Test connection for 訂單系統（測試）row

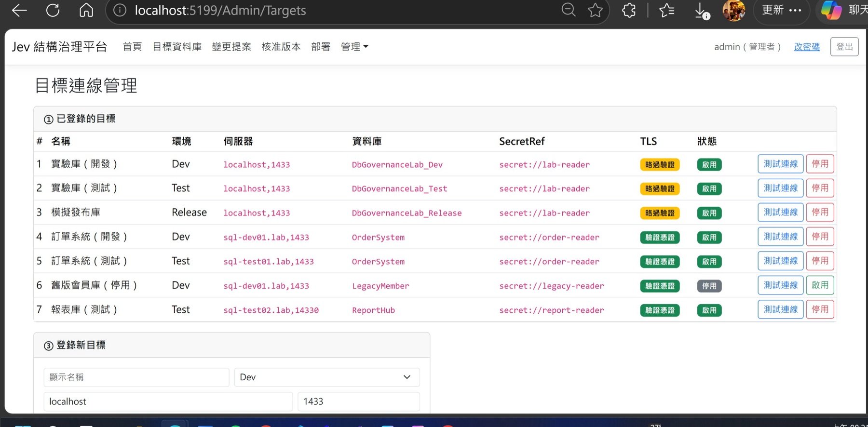tap(780, 261)
